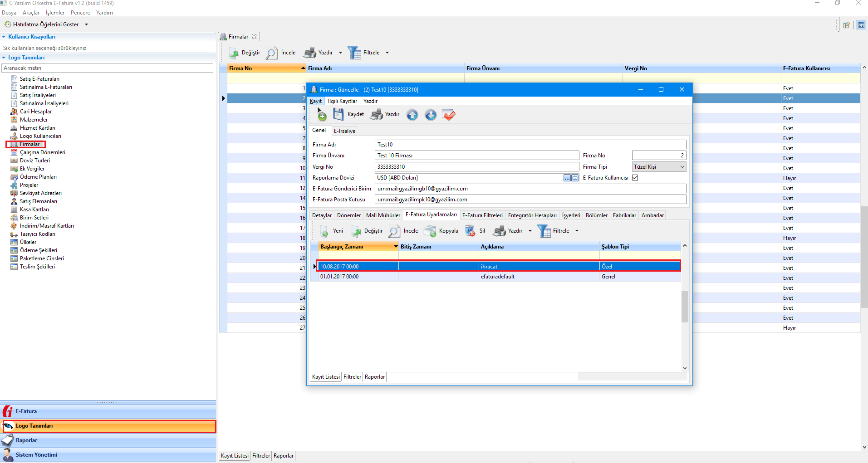Viewport: 868px width, 463px height.
Task: Open the Firma Tipi dropdown
Action: coord(682,167)
